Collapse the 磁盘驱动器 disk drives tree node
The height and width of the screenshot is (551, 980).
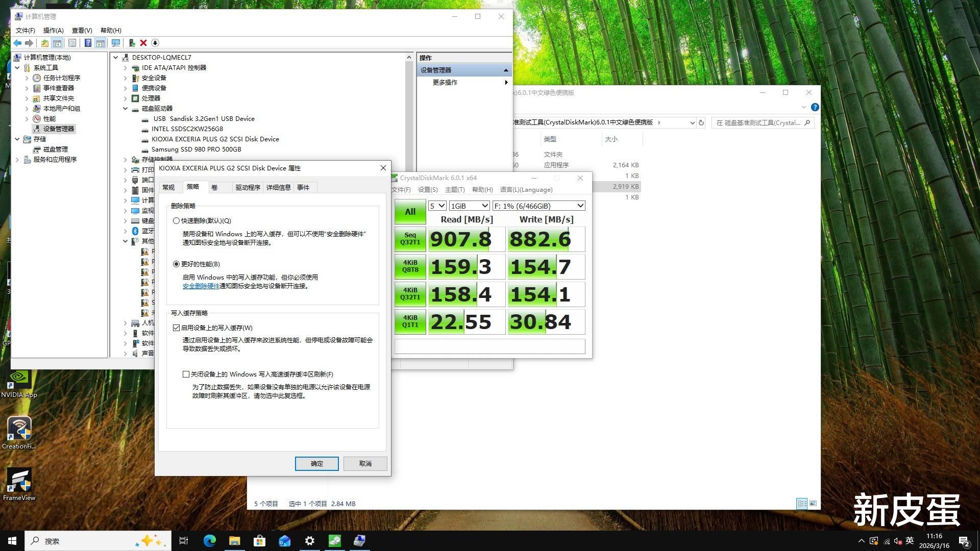point(126,109)
